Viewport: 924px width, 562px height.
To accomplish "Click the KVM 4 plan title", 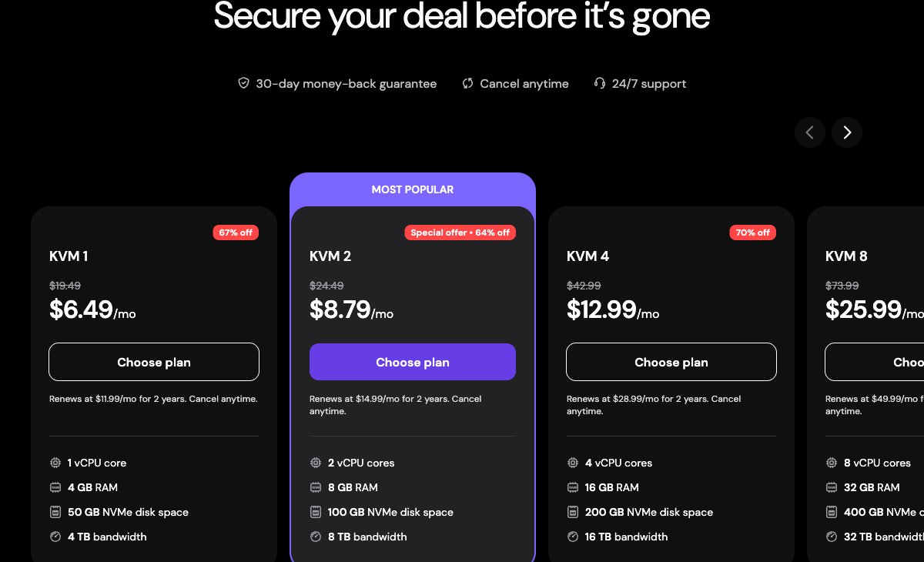I will click(588, 256).
